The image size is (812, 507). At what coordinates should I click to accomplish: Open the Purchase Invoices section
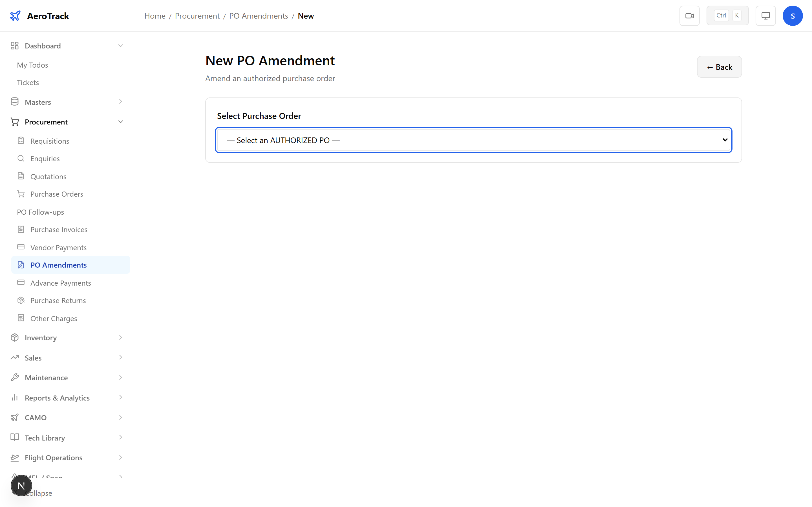pos(59,229)
